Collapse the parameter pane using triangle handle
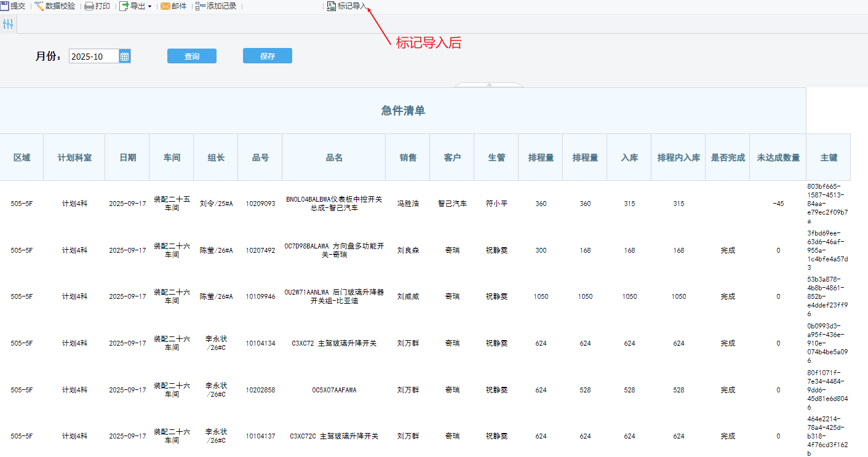 [489, 84]
